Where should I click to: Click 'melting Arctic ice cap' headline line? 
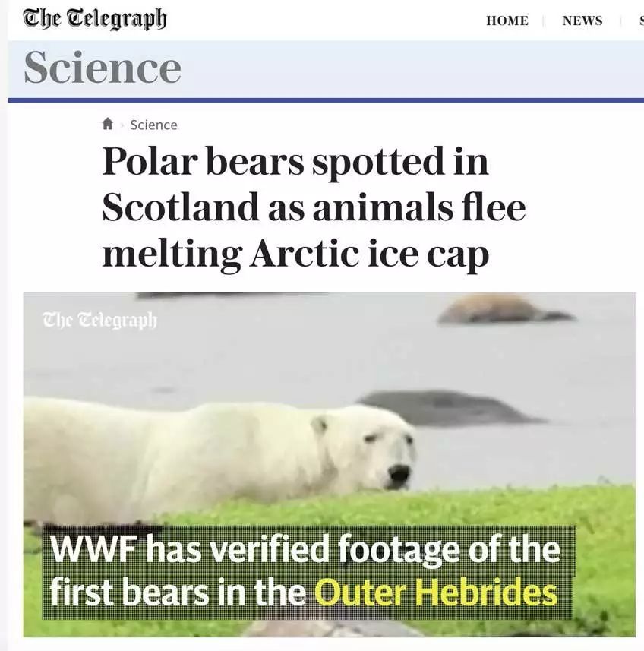pyautogui.click(x=295, y=254)
